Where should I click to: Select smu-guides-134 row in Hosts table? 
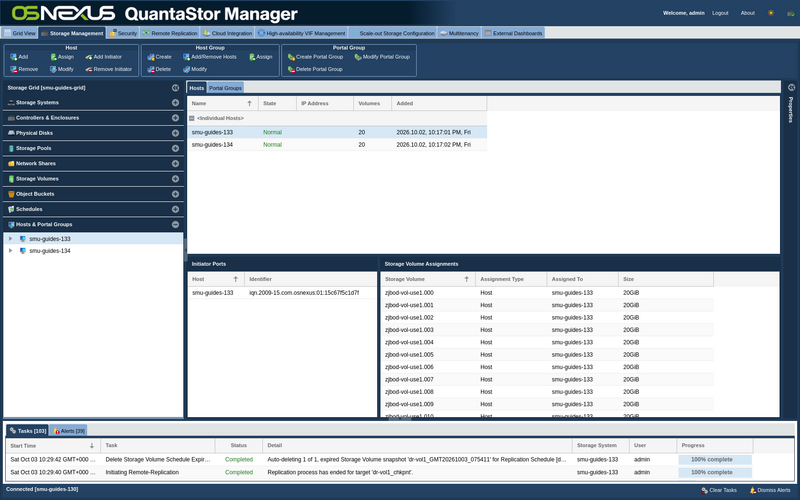(x=337, y=145)
